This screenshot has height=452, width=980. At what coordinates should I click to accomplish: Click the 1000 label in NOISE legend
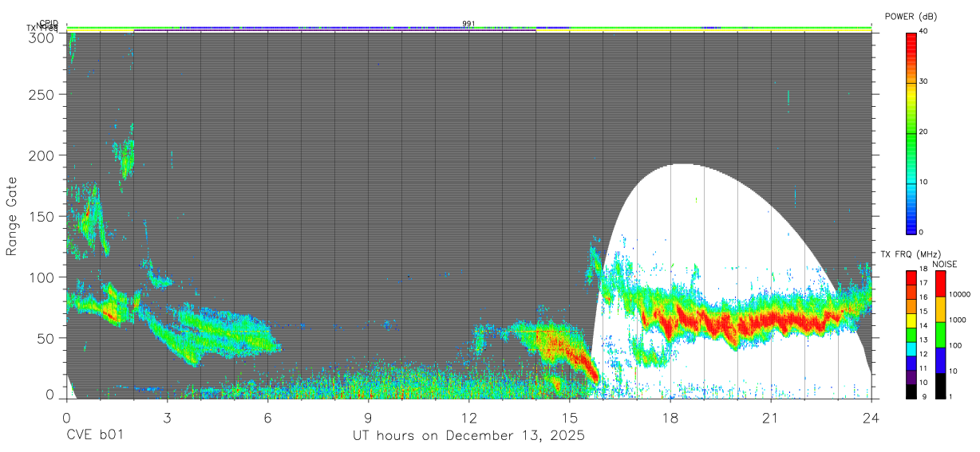point(956,320)
